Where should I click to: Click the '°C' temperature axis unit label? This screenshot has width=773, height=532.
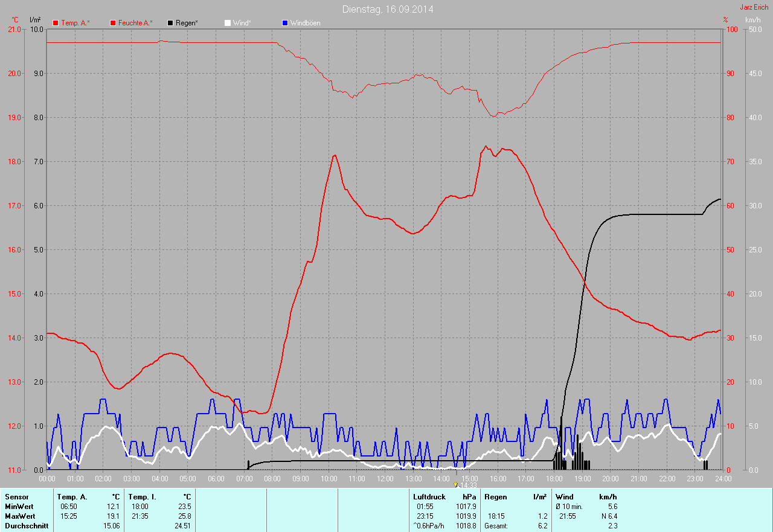(x=15, y=20)
